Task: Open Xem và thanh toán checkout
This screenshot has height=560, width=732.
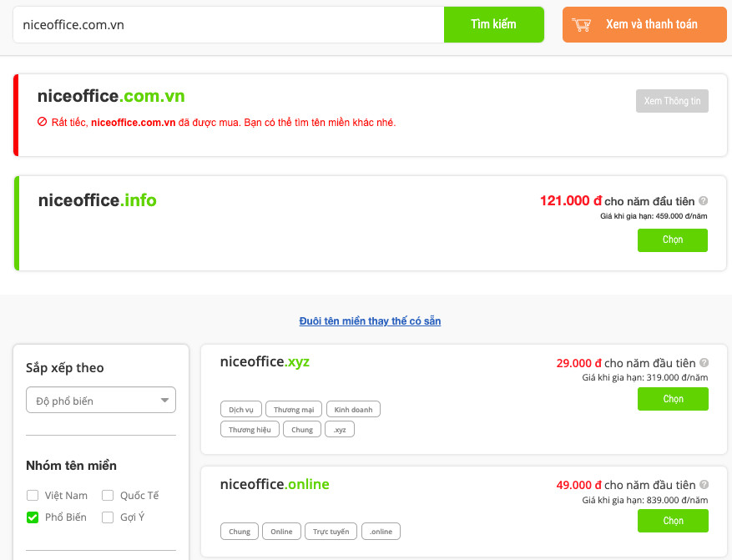Action: (x=644, y=25)
